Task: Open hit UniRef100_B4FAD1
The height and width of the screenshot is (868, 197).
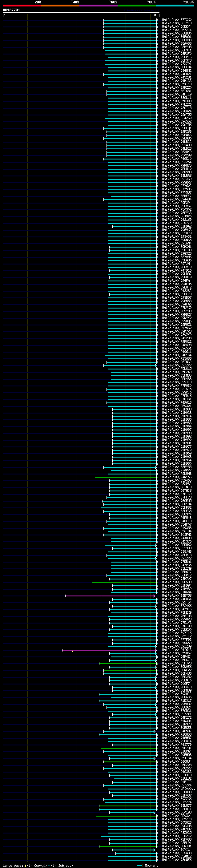Action: (176, 37)
